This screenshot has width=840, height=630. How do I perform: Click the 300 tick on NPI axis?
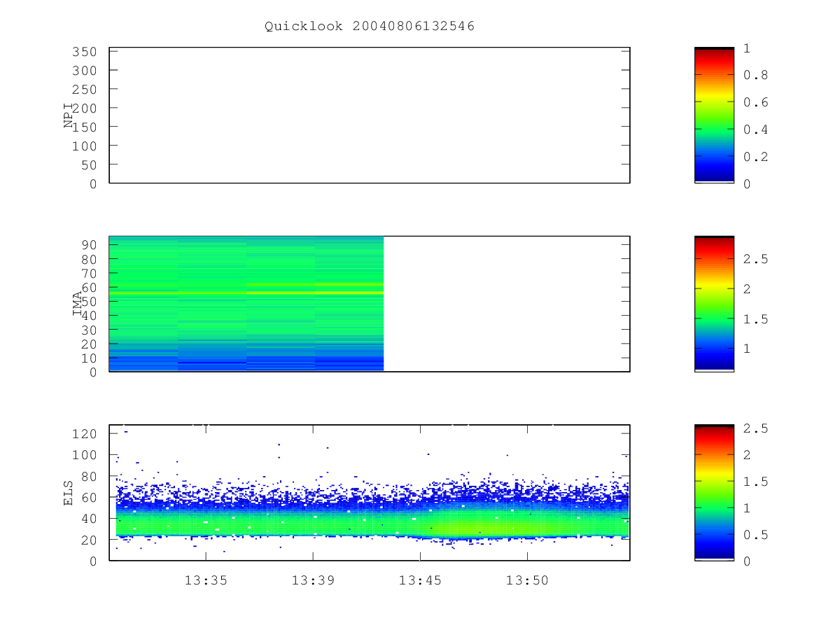pos(85,71)
